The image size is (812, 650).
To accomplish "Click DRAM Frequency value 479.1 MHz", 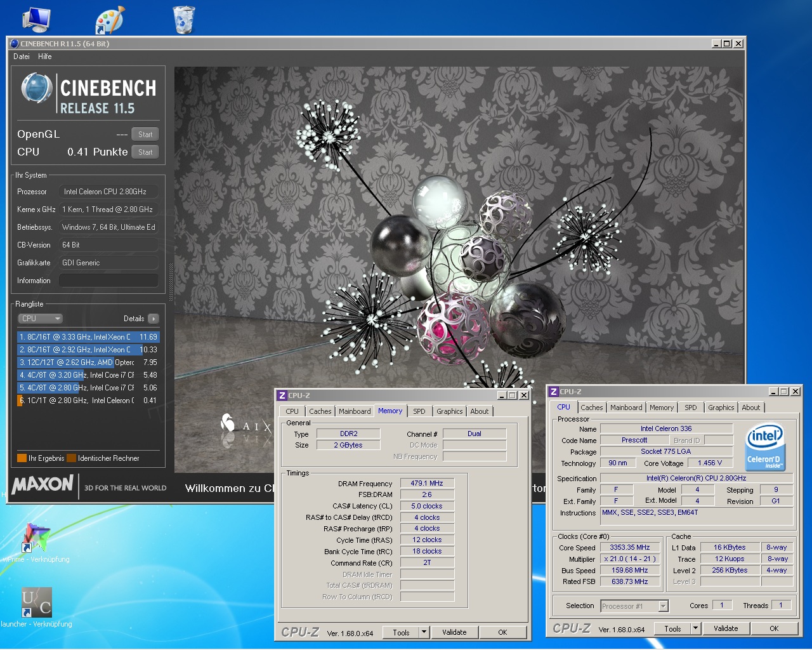I will tap(427, 483).
